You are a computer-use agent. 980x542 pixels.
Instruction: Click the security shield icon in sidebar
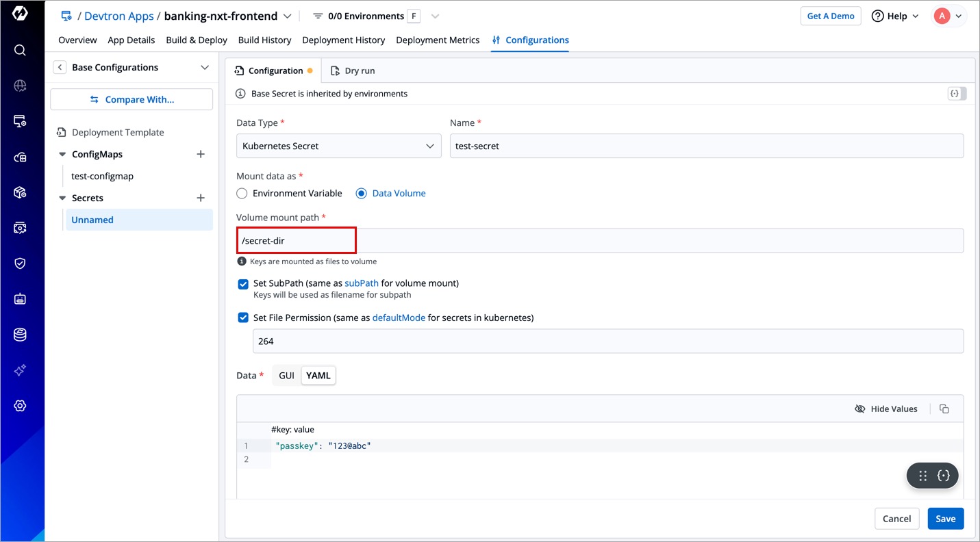20,263
